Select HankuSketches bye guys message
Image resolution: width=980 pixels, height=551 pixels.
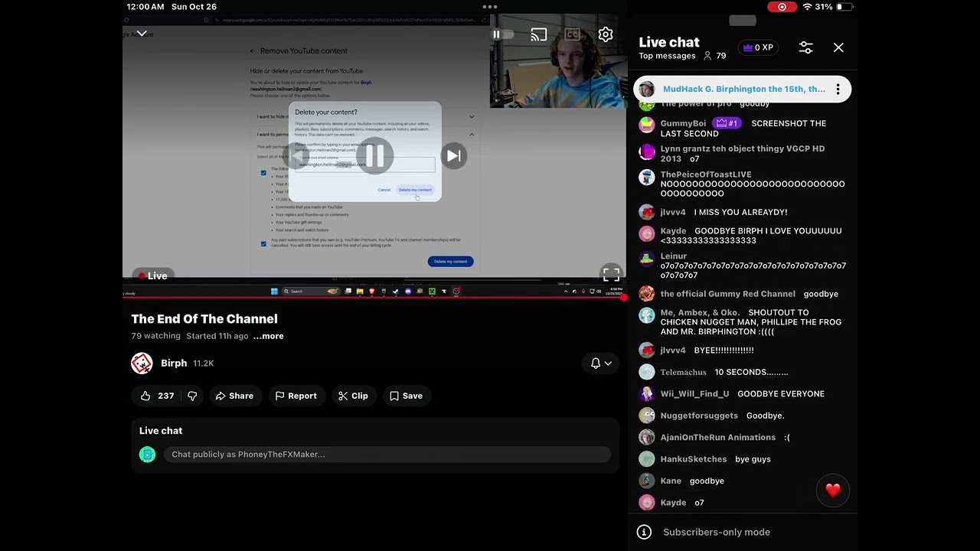coord(743,459)
